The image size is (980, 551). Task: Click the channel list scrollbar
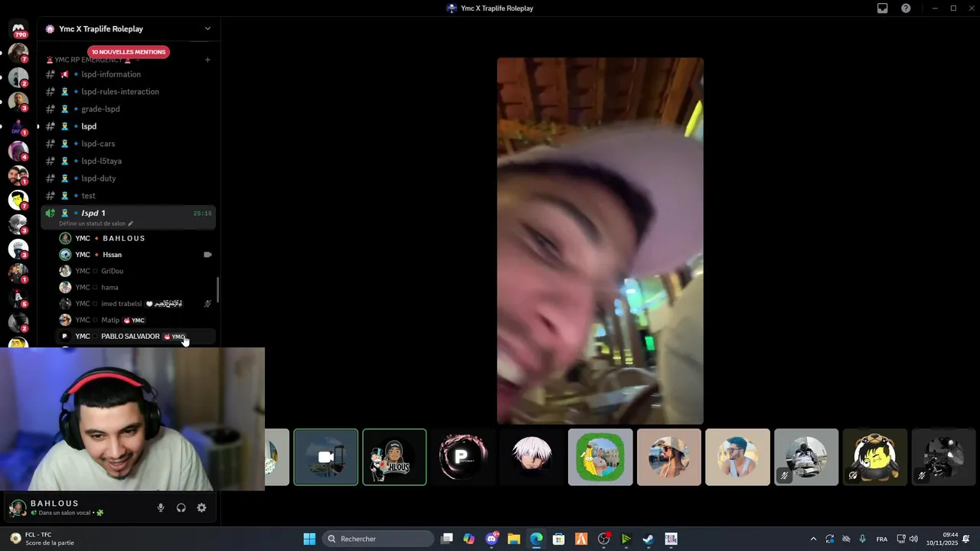point(218,289)
